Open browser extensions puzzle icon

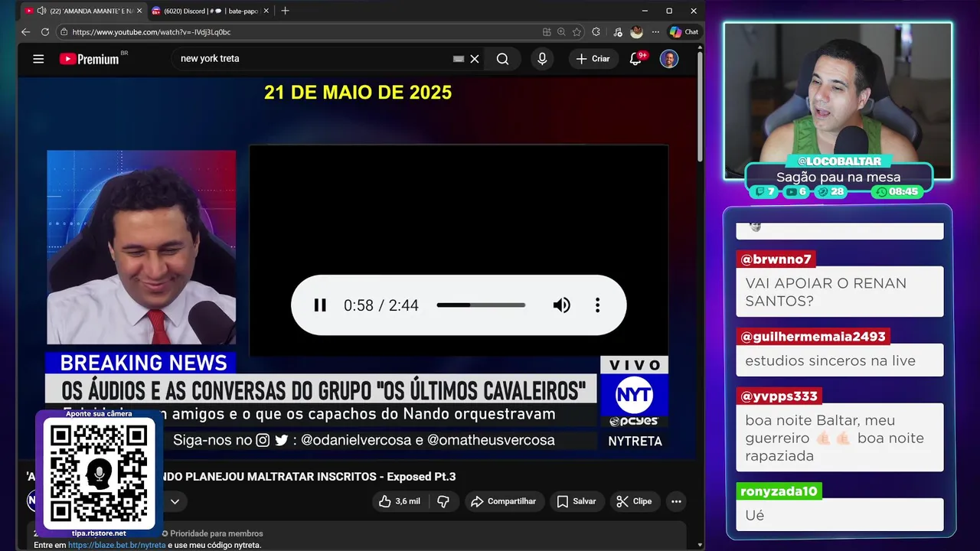click(x=596, y=32)
